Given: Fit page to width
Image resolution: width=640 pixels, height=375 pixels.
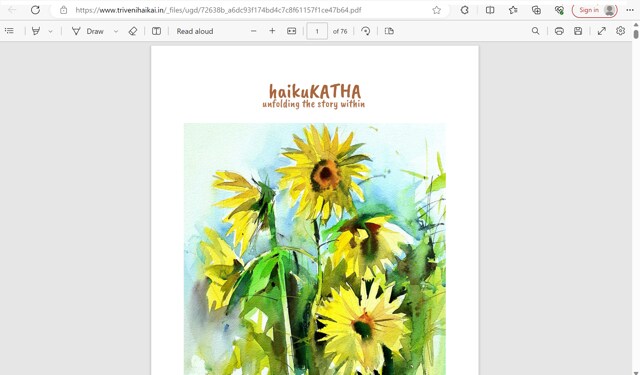Looking at the screenshot, I should [291, 31].
